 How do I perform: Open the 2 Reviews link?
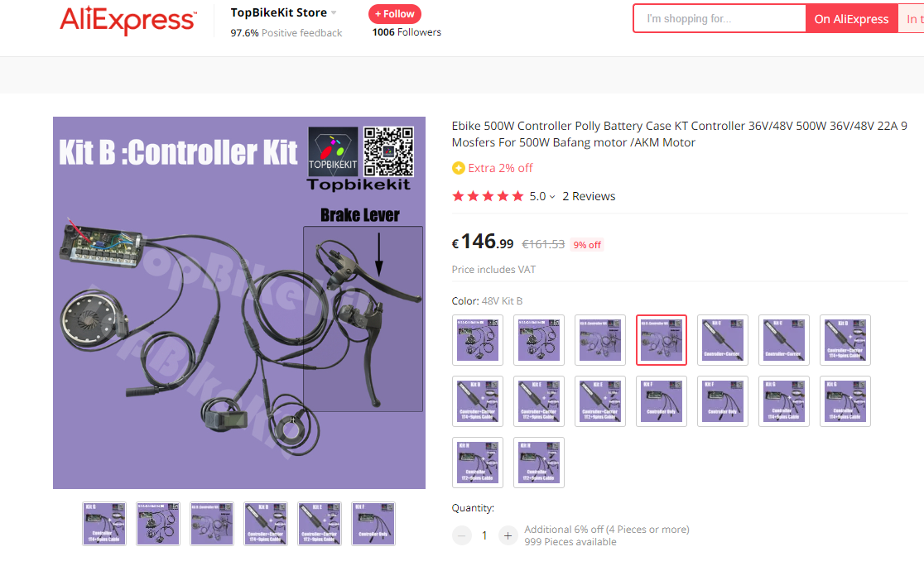tap(589, 196)
